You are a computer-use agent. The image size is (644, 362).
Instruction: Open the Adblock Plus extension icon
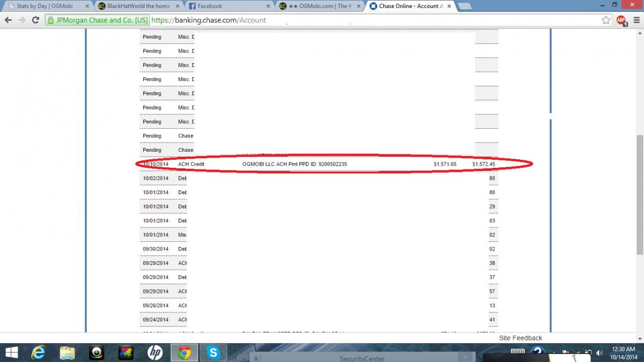[x=621, y=20]
